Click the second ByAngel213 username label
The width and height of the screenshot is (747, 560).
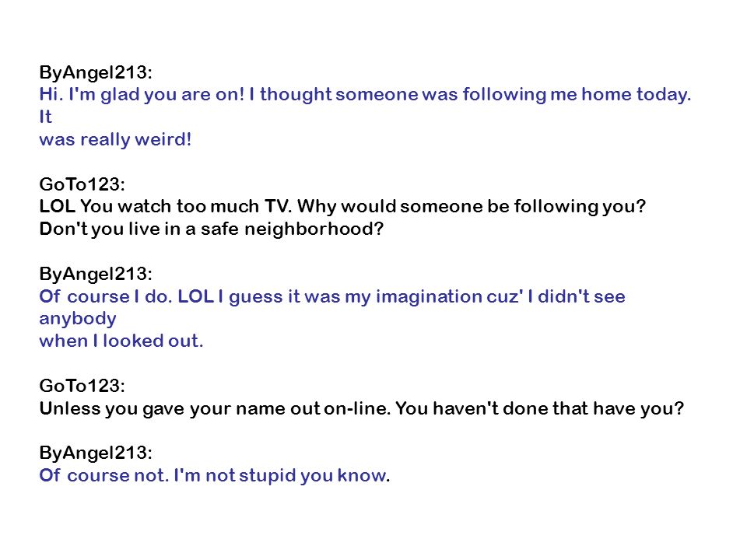[x=96, y=274]
